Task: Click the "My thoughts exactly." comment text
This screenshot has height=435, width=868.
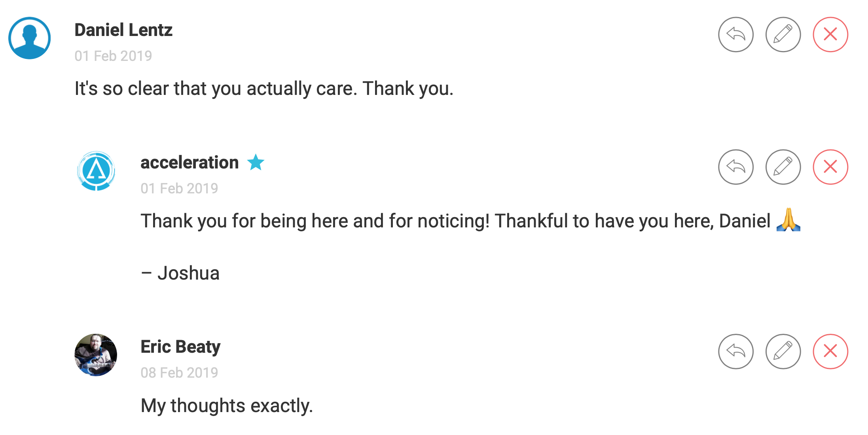Action: coord(227,406)
